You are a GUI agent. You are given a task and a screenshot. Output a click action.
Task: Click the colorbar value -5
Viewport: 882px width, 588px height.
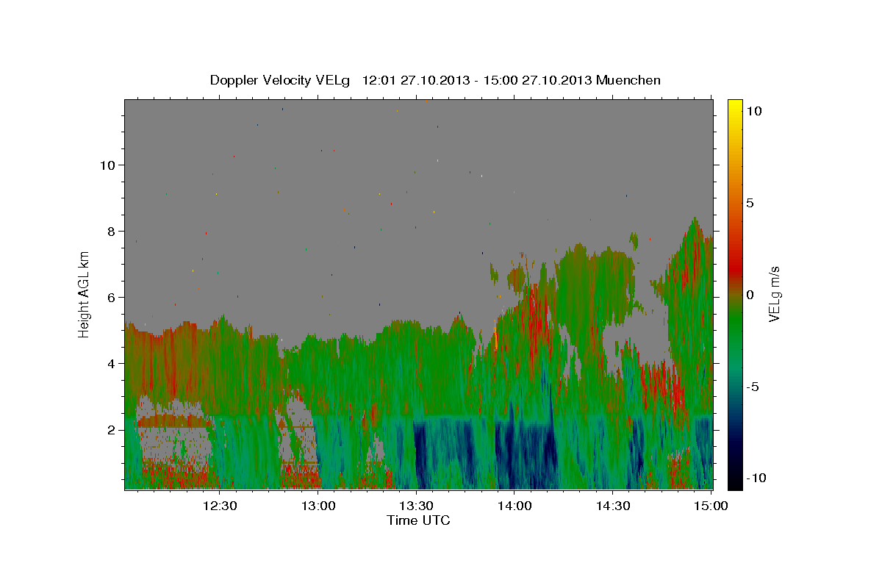(751, 387)
